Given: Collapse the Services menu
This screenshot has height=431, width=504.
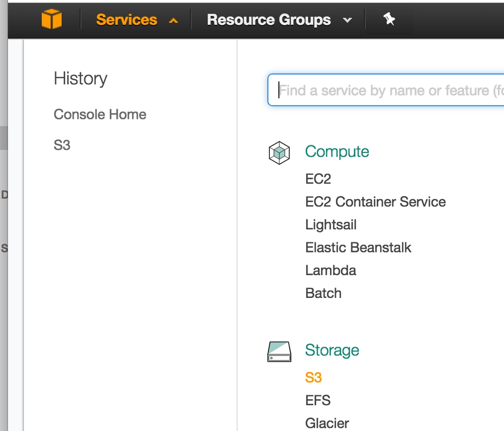Looking at the screenshot, I should tap(127, 20).
